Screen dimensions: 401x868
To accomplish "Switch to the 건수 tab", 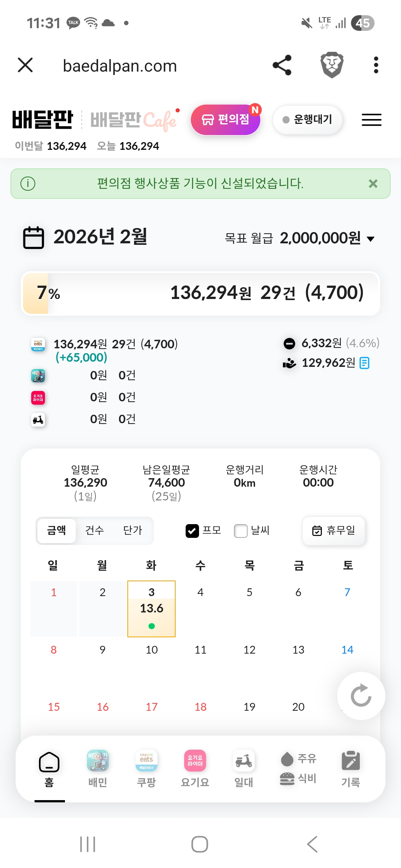I will click(95, 530).
